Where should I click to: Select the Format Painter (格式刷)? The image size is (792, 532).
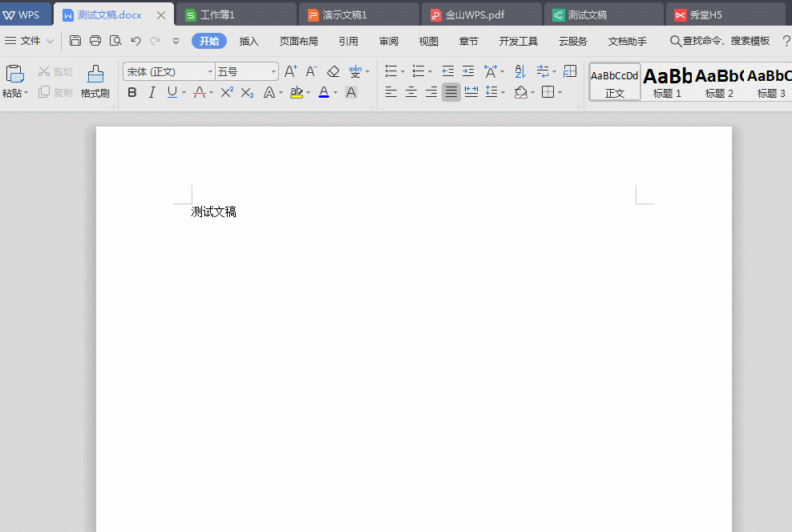(x=95, y=82)
